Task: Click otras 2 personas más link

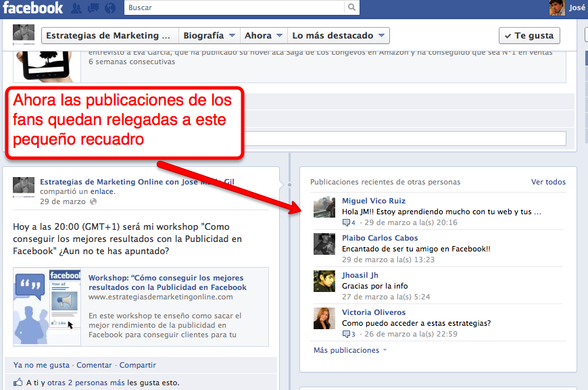Action: point(86,383)
